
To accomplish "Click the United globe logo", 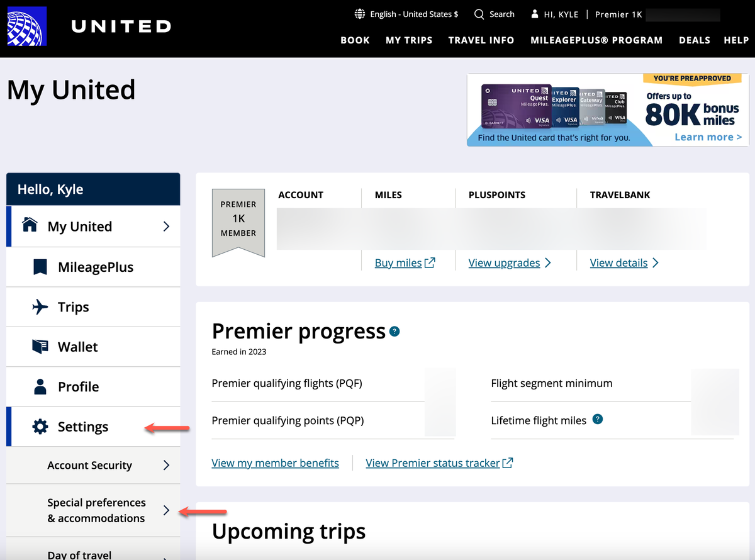I will click(26, 26).
